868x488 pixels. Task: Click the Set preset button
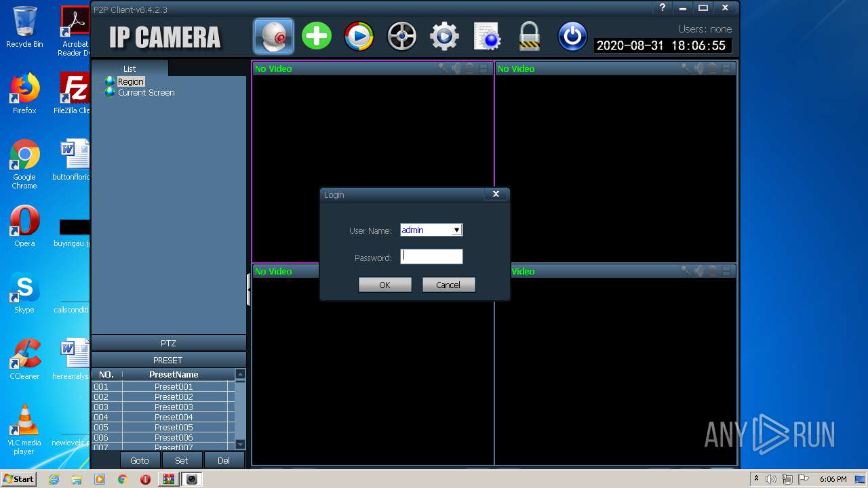click(181, 460)
